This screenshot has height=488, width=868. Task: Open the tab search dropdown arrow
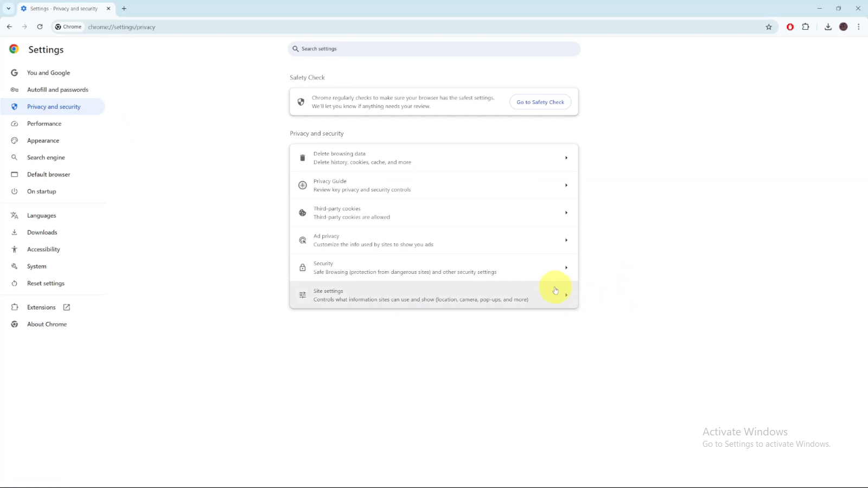(x=9, y=9)
